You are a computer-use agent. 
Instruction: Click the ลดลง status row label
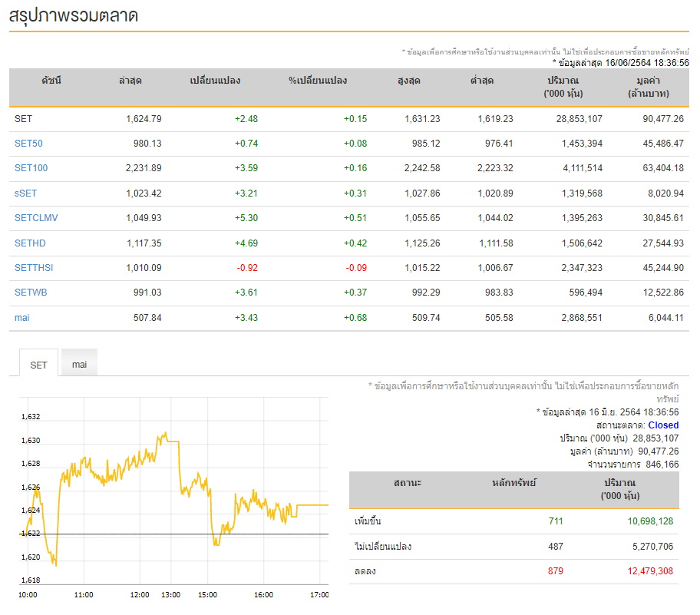coord(365,571)
